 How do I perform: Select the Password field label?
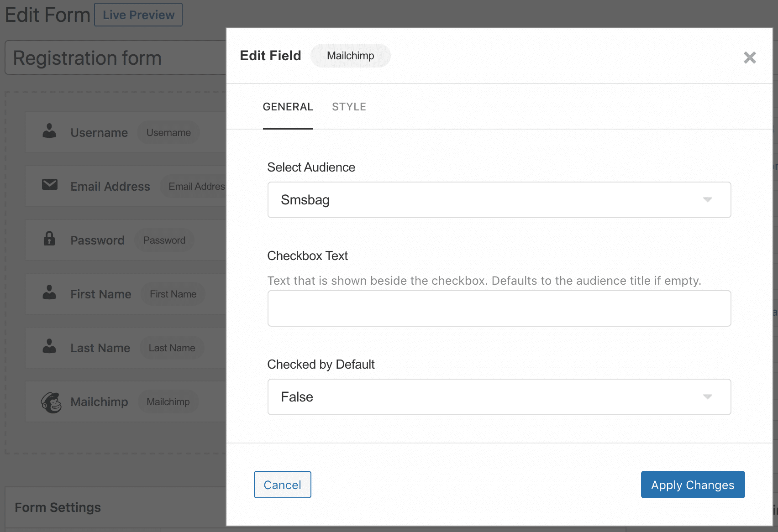(x=97, y=240)
